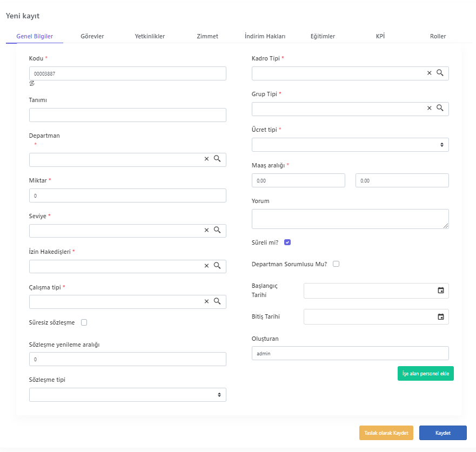The image size is (476, 452).
Task: Open the Yetkinlikler tab
Action: click(150, 36)
